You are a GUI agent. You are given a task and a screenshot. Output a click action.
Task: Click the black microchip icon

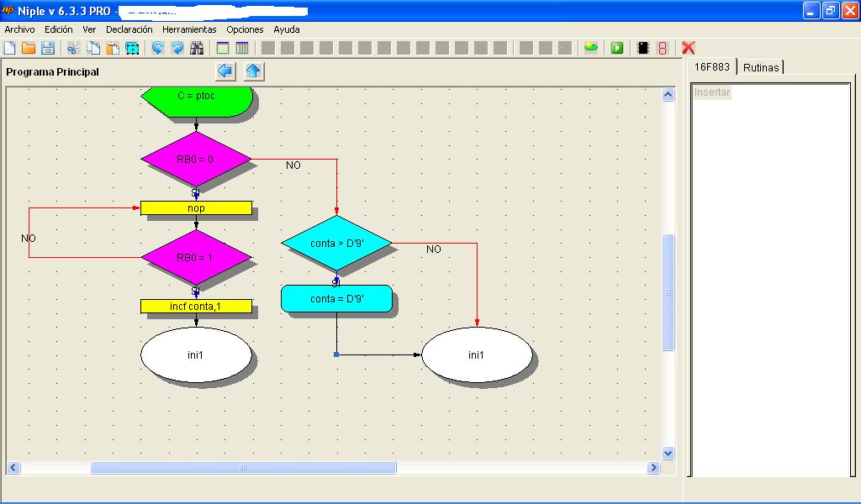(643, 48)
